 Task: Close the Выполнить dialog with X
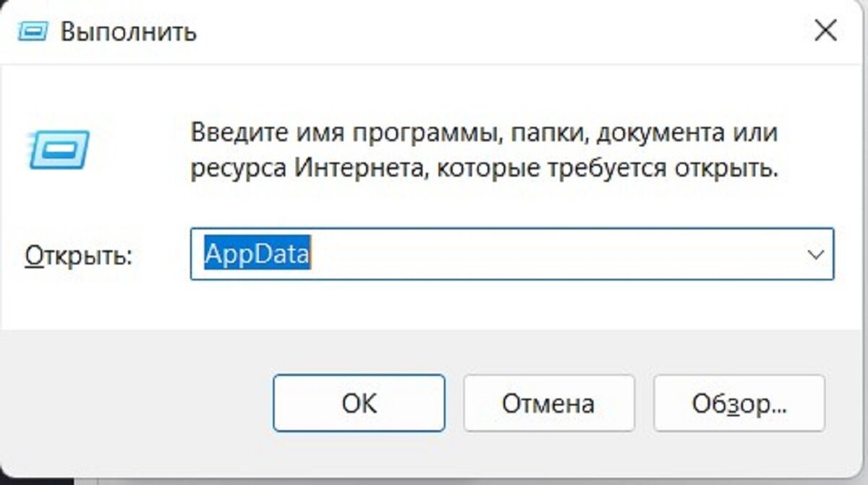tap(825, 31)
